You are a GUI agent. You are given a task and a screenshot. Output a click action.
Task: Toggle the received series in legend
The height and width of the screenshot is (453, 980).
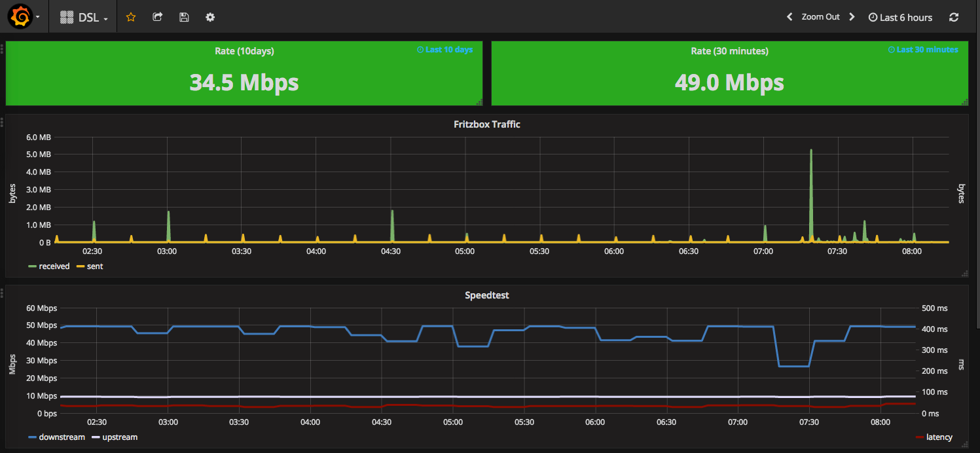click(x=54, y=266)
